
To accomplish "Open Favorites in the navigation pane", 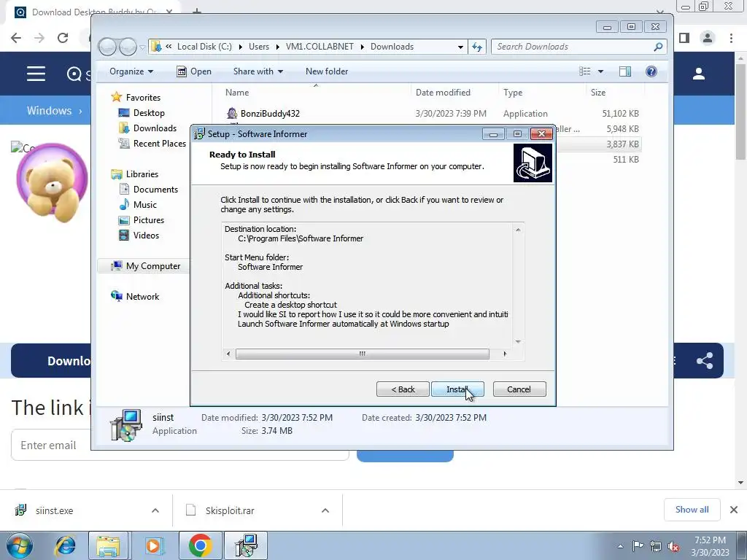I will (x=143, y=98).
